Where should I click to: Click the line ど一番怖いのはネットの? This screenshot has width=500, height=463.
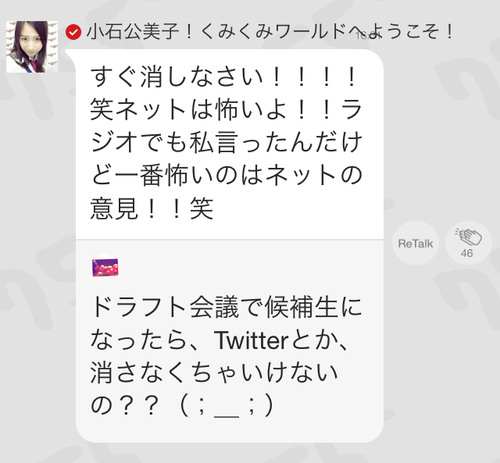226,175
